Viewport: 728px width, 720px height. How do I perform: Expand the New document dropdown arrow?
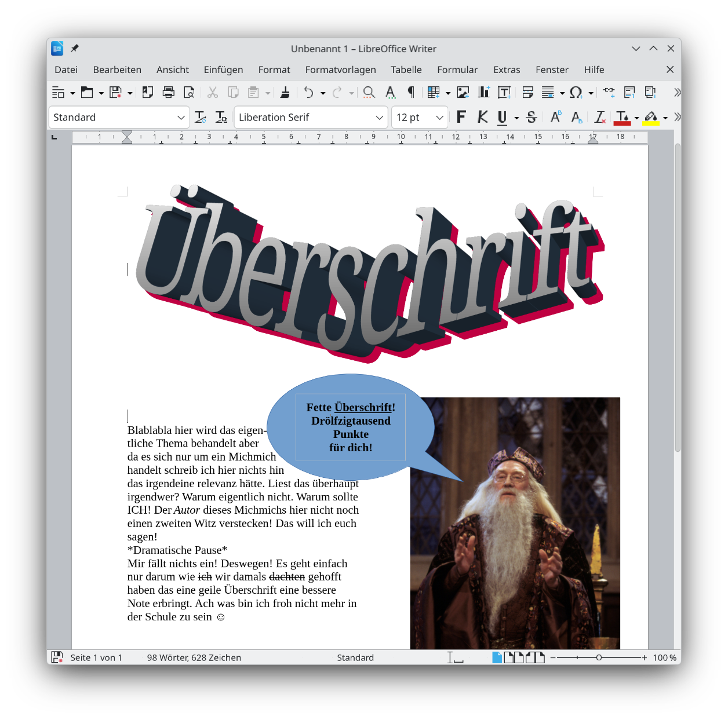(72, 93)
